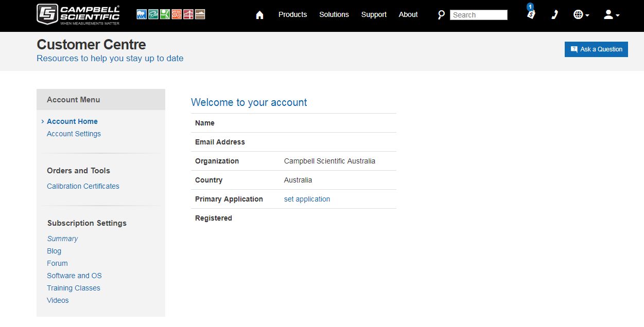Click the Search input field
Screen dimensions: 644x327
coord(479,15)
